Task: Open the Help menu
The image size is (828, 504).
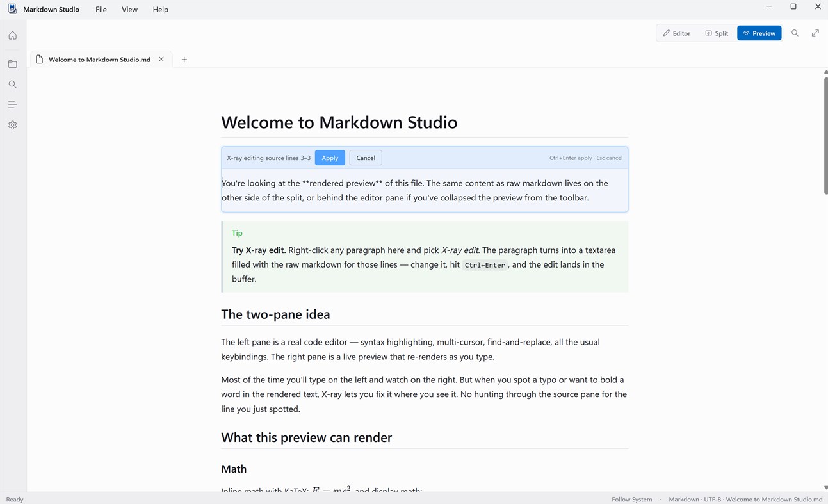Action: point(161,10)
